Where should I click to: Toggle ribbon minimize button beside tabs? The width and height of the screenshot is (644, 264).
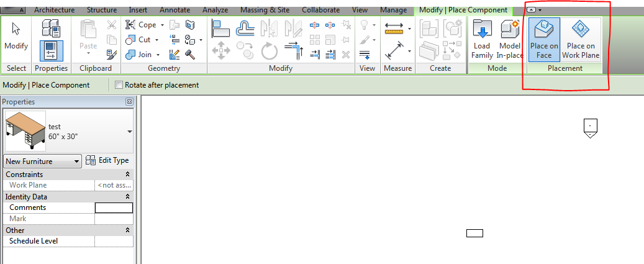532,10
